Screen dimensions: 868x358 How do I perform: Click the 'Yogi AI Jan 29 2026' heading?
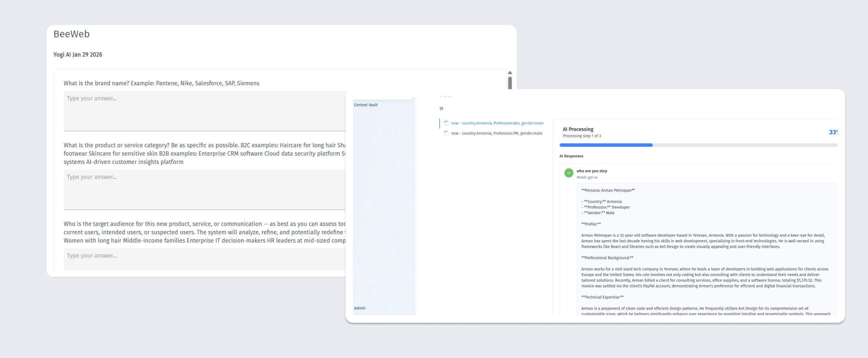click(78, 55)
